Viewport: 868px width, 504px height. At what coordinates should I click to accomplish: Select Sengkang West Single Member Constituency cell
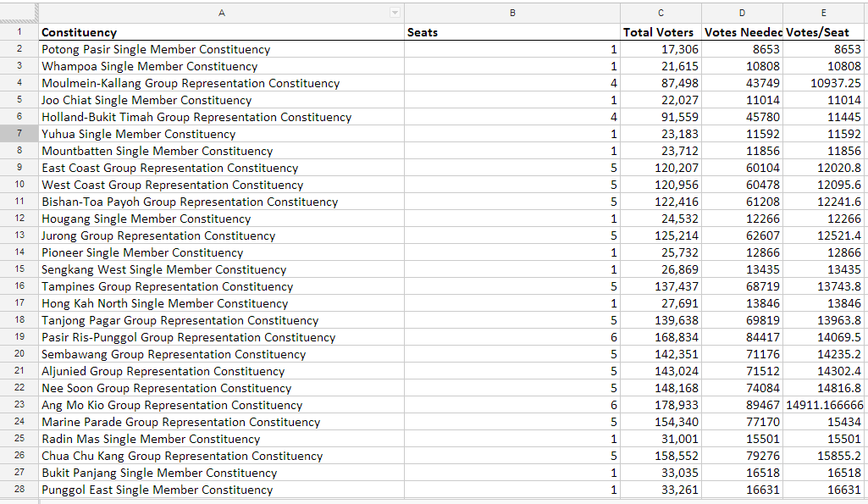tap(221, 269)
